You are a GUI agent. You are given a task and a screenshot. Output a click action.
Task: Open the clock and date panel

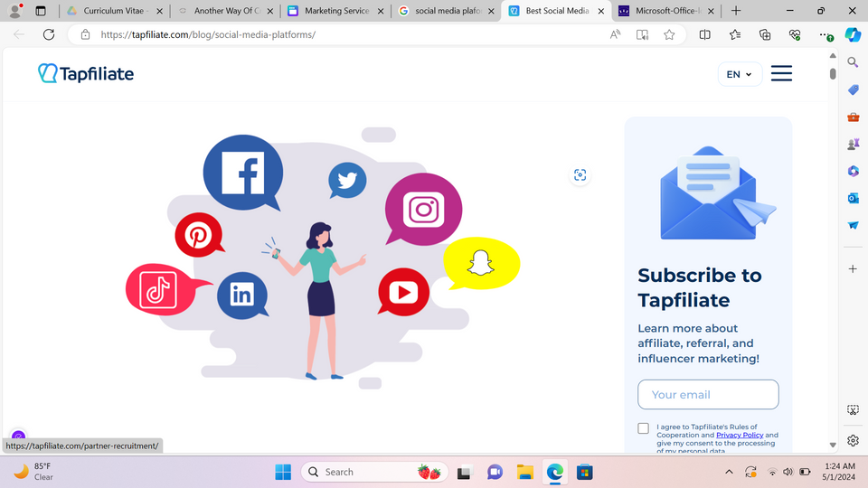839,472
